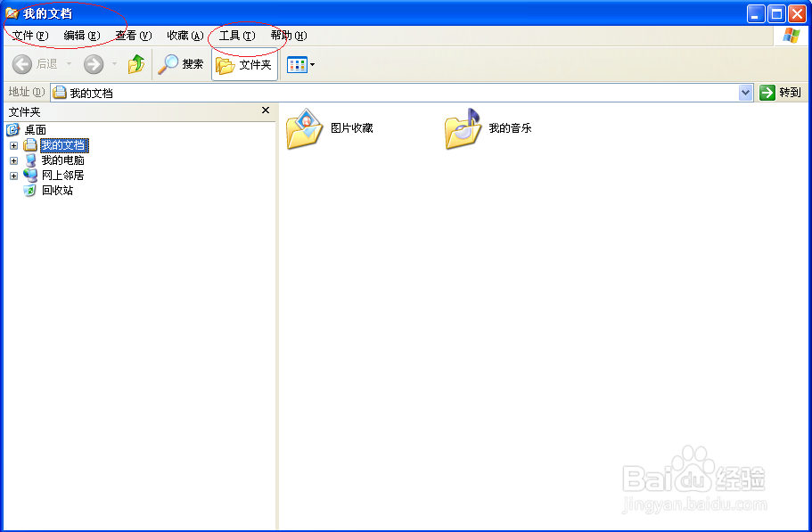
Task: Expand 我的文档 in the folder tree
Action: (x=14, y=144)
